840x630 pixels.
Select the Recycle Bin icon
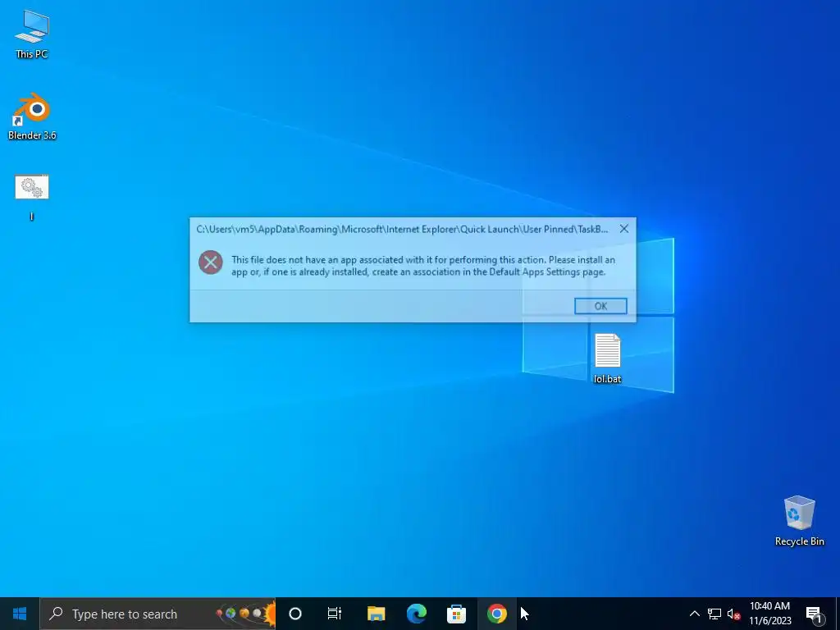coord(799,521)
